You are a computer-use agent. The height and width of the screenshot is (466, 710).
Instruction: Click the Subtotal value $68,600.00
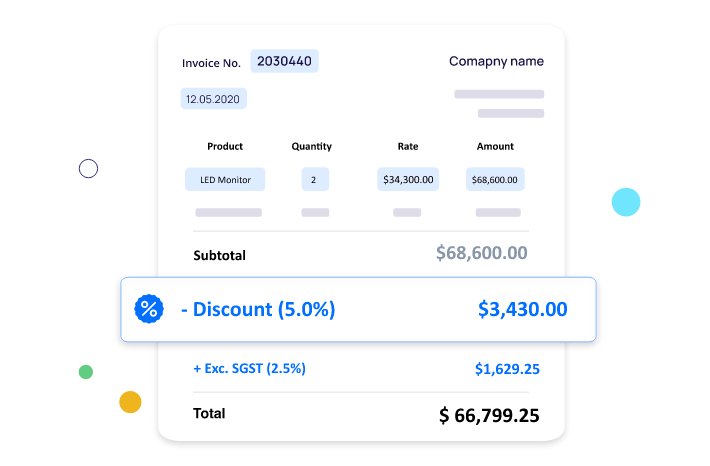click(482, 253)
